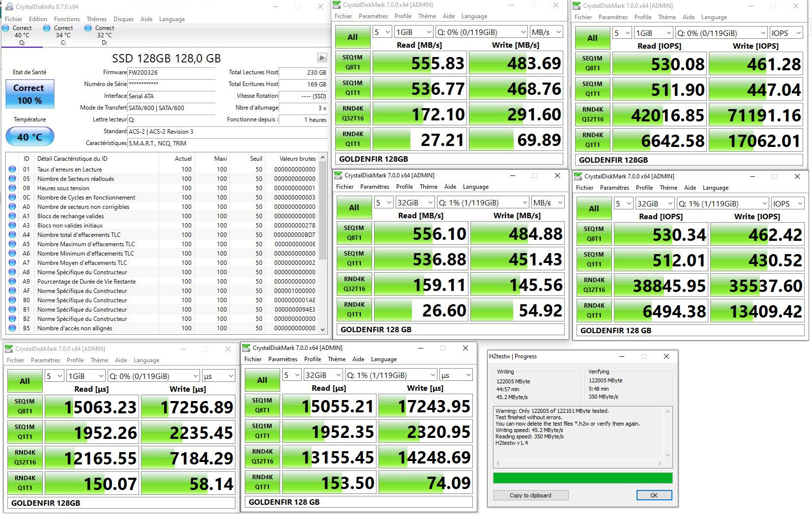
Task: Click status circle for A9 Durée de Vie Restante
Action: click(12, 281)
